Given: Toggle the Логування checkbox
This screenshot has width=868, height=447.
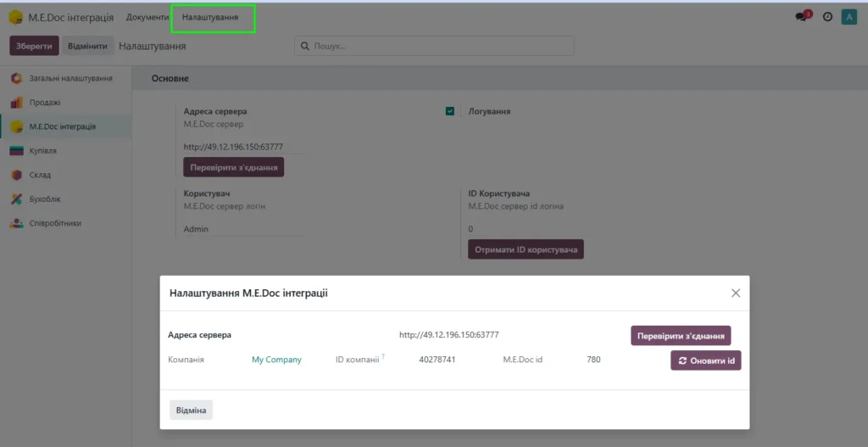Looking at the screenshot, I should (x=450, y=111).
